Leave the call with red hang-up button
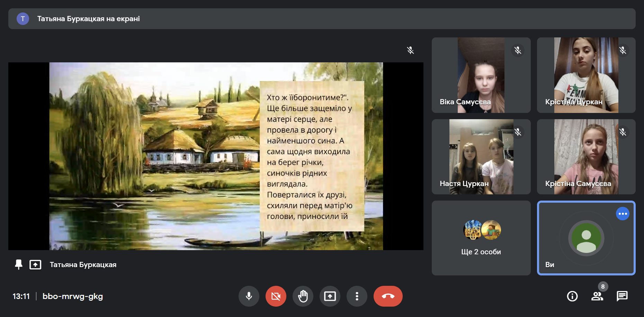The width and height of the screenshot is (644, 317). coord(388,296)
